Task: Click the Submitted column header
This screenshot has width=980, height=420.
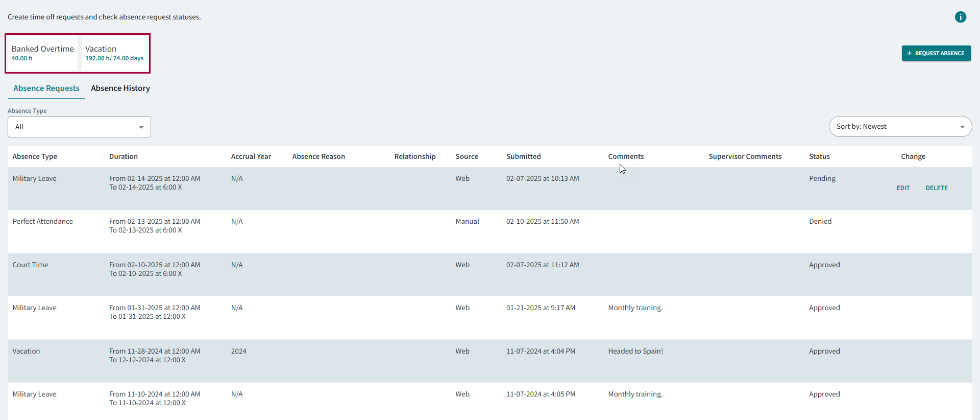Action: pyautogui.click(x=523, y=156)
